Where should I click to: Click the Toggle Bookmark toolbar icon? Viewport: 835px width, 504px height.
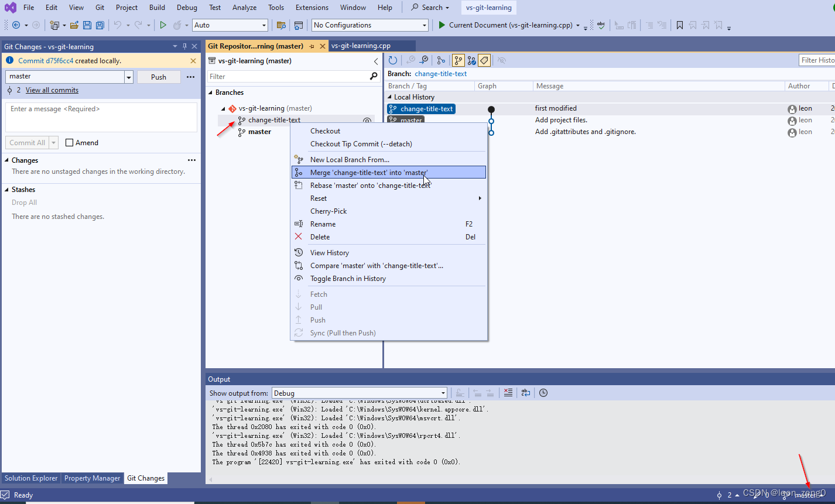(x=680, y=25)
